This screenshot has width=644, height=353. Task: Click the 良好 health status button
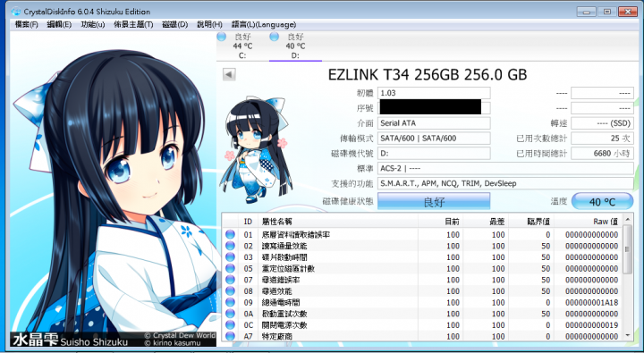[434, 202]
